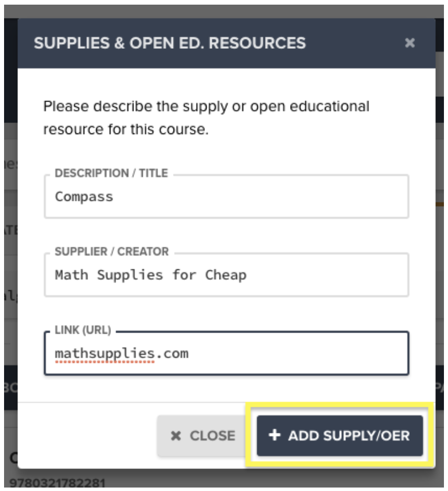This screenshot has height=491, width=448.
Task: Click the empty footer area left of Close
Action: tap(87, 435)
